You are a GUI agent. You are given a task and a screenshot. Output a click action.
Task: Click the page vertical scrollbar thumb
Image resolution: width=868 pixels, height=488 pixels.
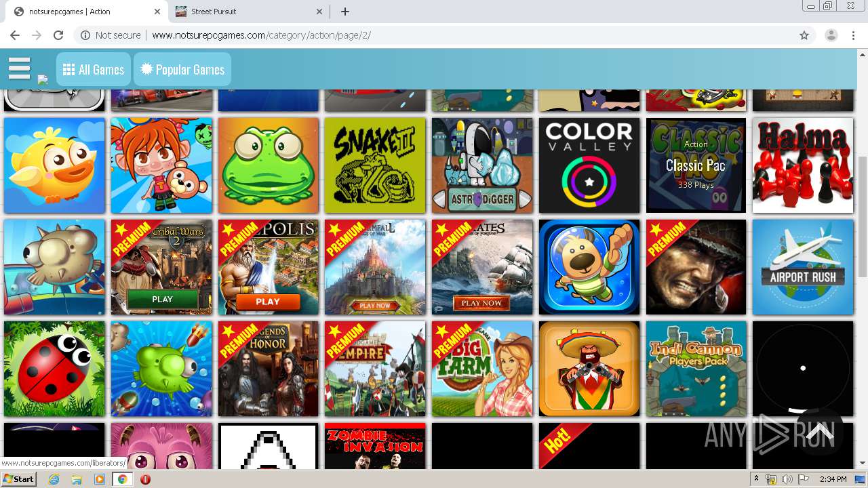coord(863,216)
